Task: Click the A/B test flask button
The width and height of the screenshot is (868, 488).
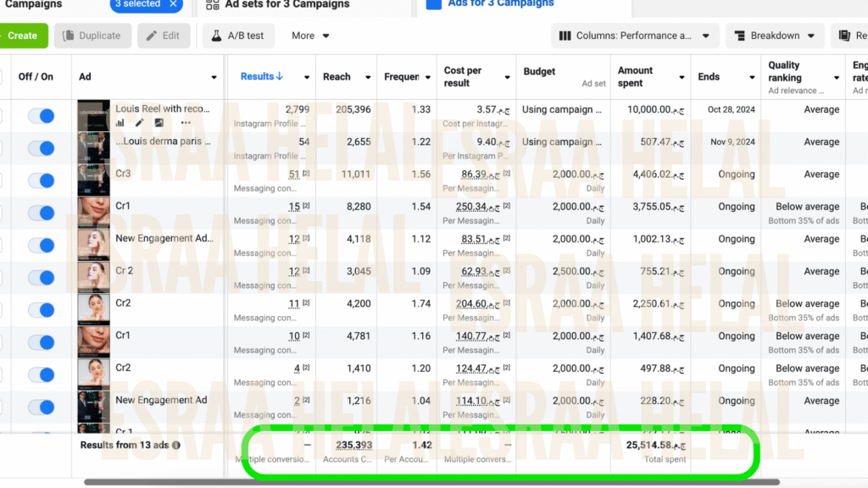Action: click(238, 36)
